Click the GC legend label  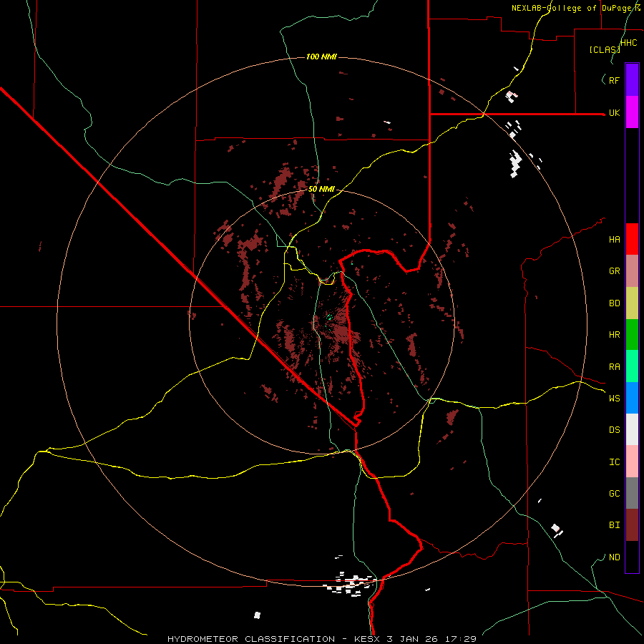click(x=614, y=494)
